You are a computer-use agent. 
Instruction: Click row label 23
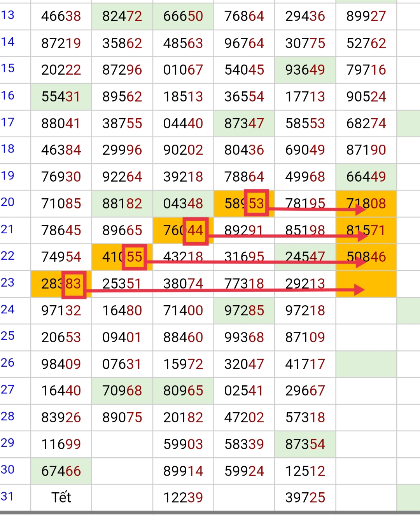pyautogui.click(x=8, y=283)
